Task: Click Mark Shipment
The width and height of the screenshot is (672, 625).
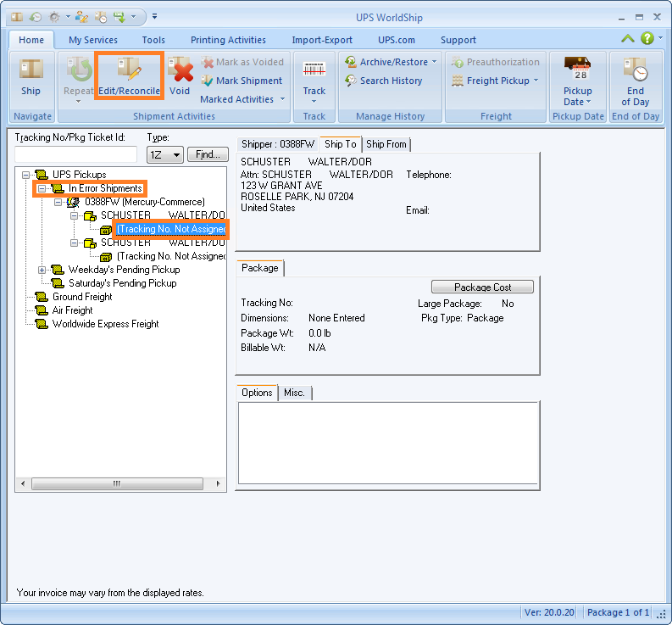Action: [x=242, y=81]
